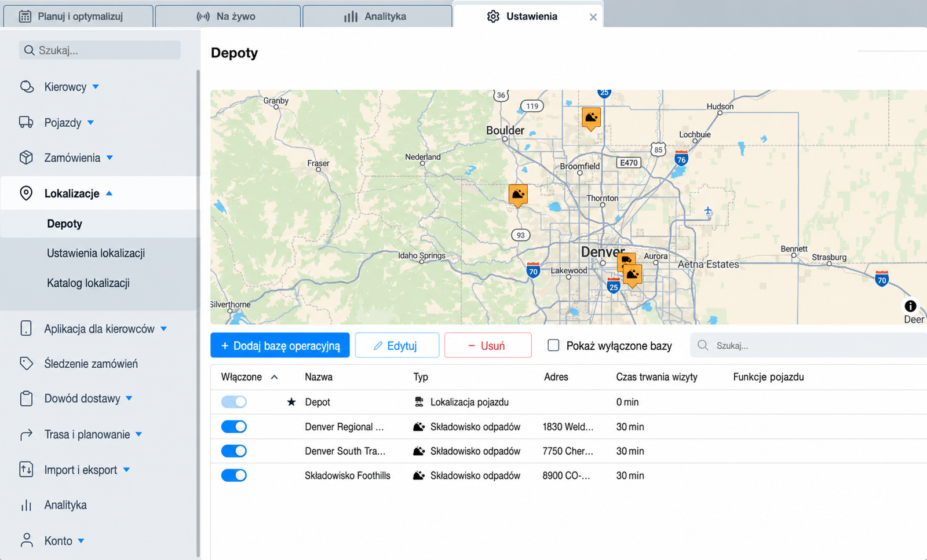927x560 pixels.
Task: Click the Edytuj button
Action: [397, 345]
